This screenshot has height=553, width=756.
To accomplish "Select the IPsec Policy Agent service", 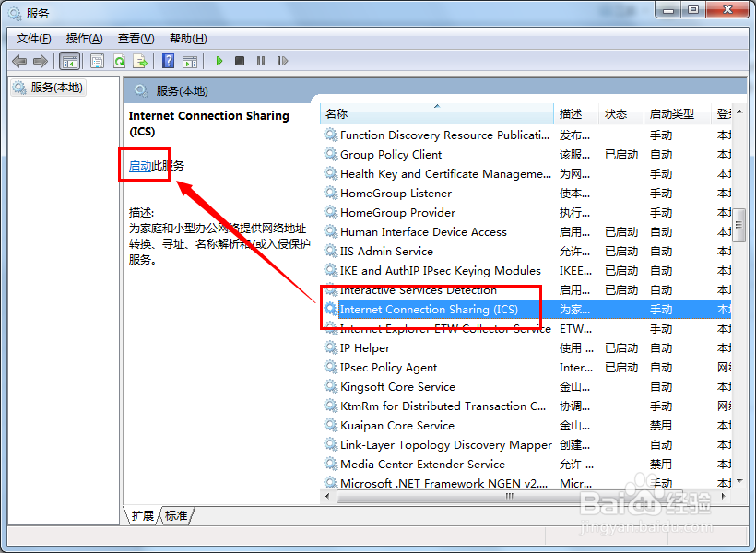I will 526,368.
